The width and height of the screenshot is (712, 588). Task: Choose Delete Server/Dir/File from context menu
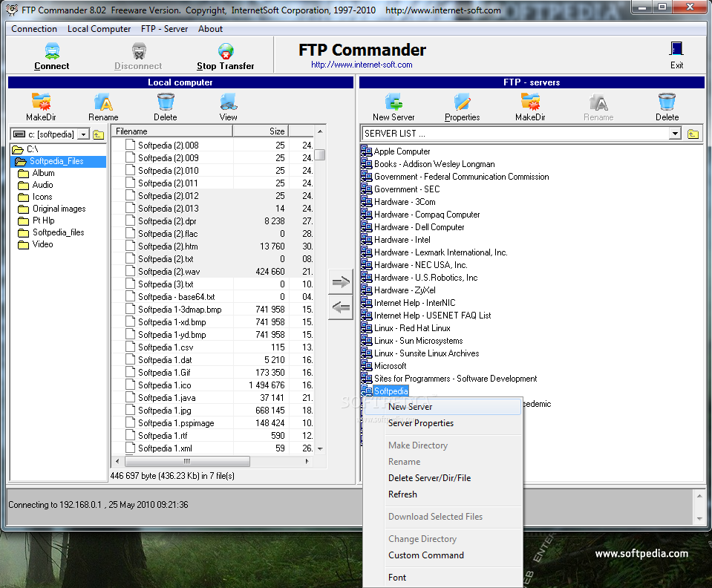[442, 478]
